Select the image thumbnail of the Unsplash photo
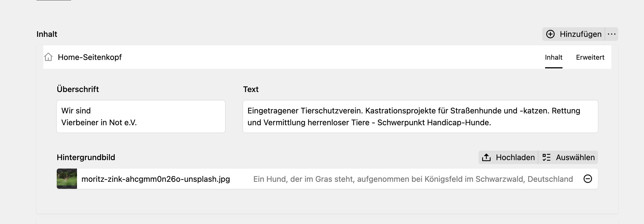The width and height of the screenshot is (644, 224). [x=67, y=178]
